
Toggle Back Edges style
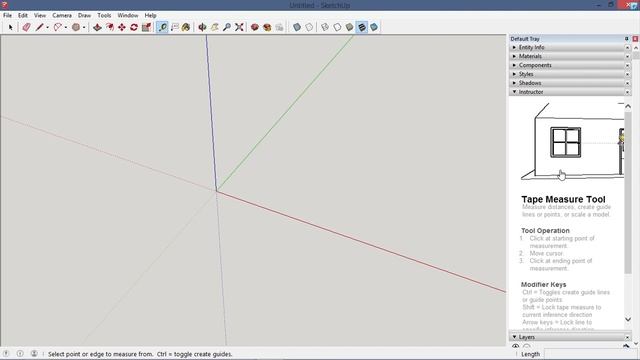309,27
